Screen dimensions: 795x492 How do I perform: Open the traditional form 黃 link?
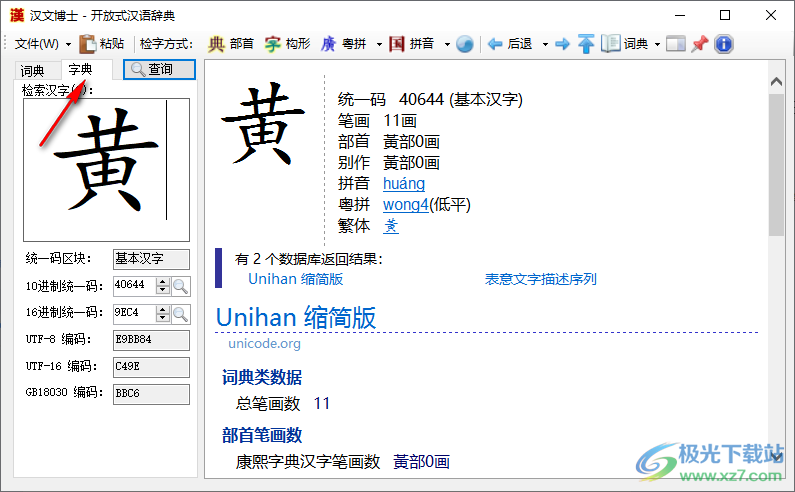pos(391,226)
